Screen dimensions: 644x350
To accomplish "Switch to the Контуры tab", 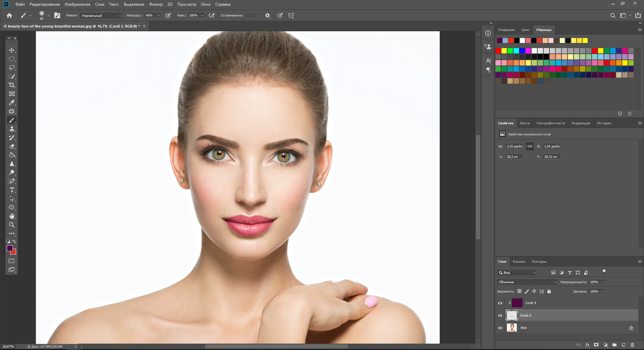I will (x=539, y=261).
